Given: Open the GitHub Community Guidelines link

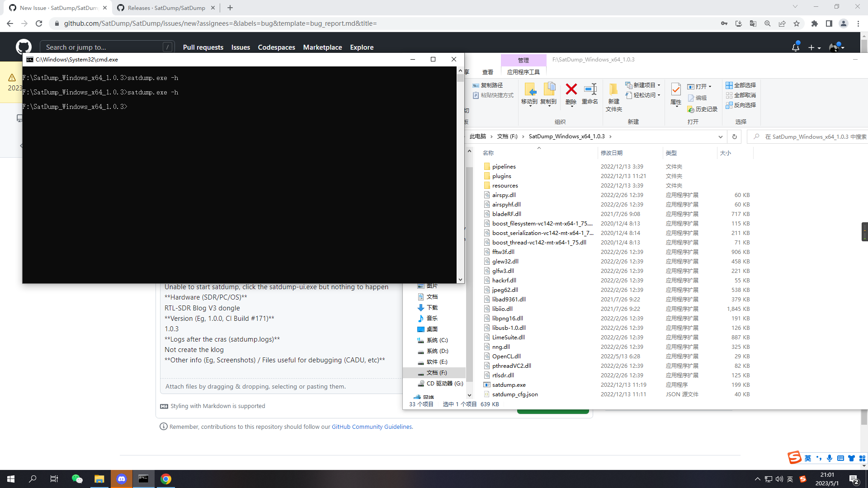Looking at the screenshot, I should 372,427.
